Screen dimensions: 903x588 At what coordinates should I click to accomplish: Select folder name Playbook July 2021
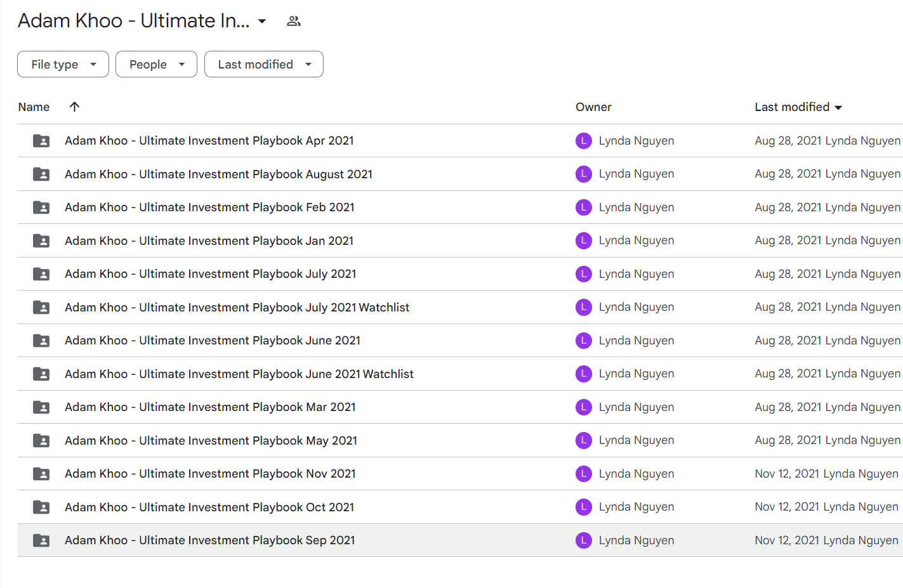tap(211, 274)
